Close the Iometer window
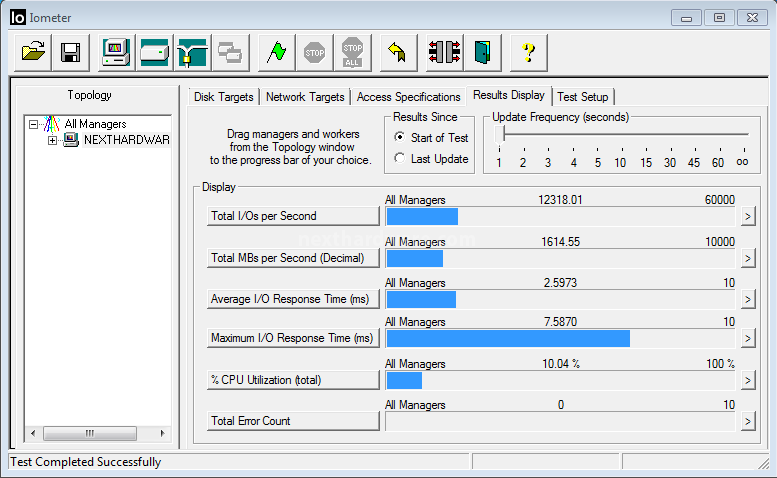 click(752, 18)
